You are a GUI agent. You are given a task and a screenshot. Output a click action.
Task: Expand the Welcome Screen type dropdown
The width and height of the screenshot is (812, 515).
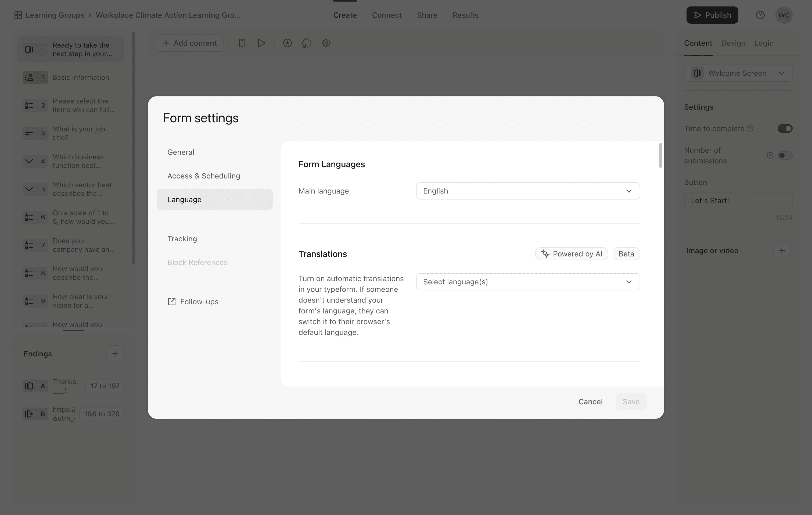[738, 73]
